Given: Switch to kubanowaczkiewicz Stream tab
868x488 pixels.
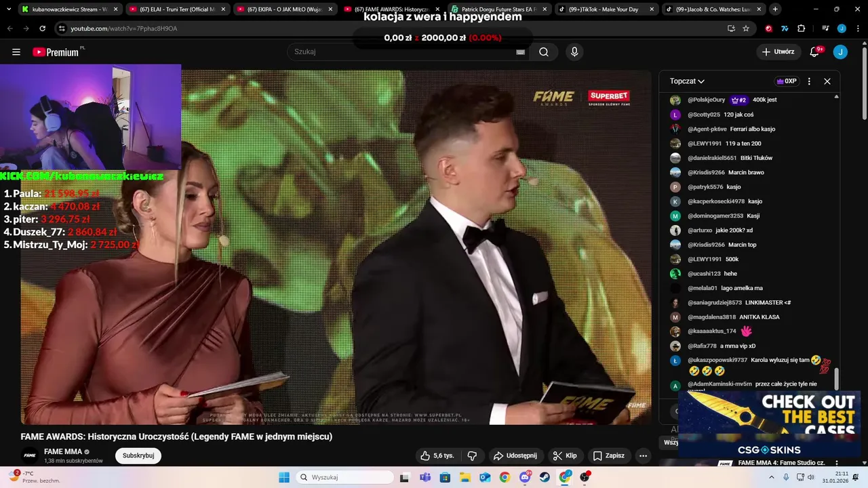Looking at the screenshot, I should [x=68, y=9].
